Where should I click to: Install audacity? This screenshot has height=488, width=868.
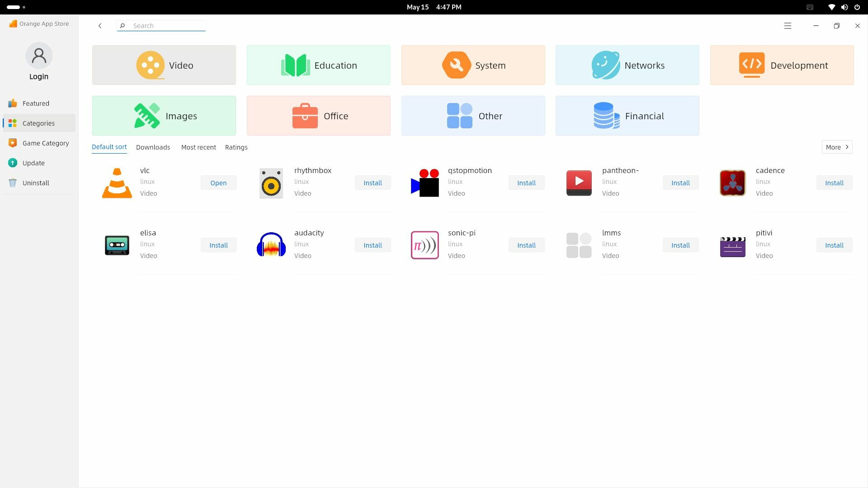(x=373, y=245)
